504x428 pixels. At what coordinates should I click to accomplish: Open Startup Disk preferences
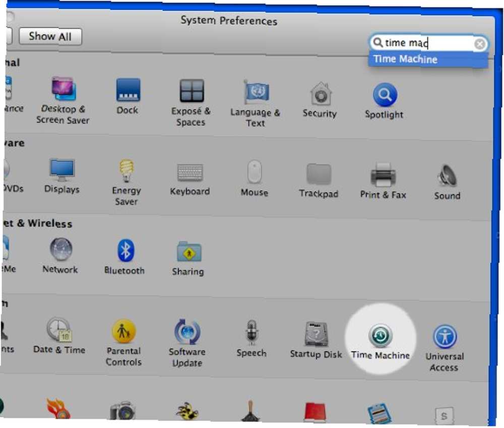pyautogui.click(x=316, y=340)
